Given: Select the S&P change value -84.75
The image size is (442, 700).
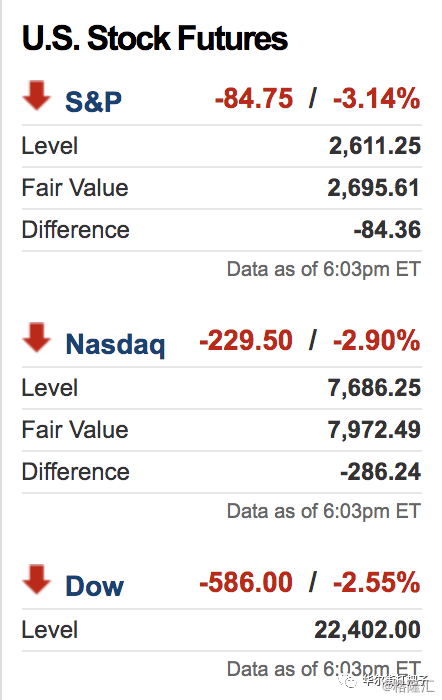Looking at the screenshot, I should [x=254, y=98].
